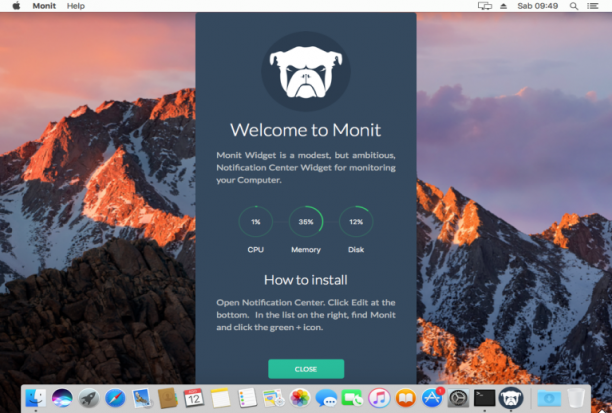The image size is (612, 413).
Task: Launch iTunes from the dock
Action: point(379,398)
